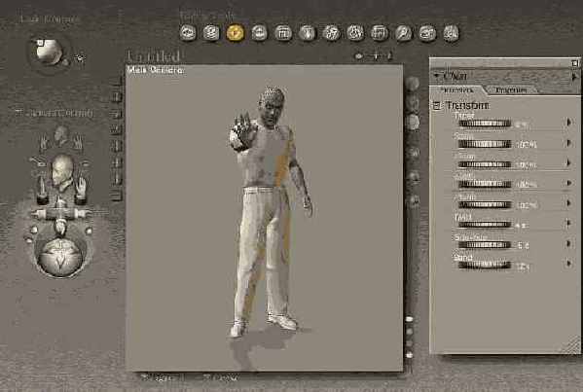Toggle the camera animating key icon

point(39,161)
